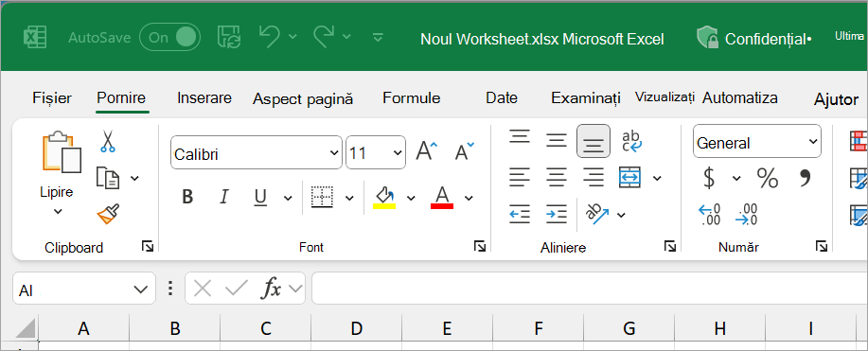Toggle Underline formatting
868x351 pixels.
click(260, 197)
